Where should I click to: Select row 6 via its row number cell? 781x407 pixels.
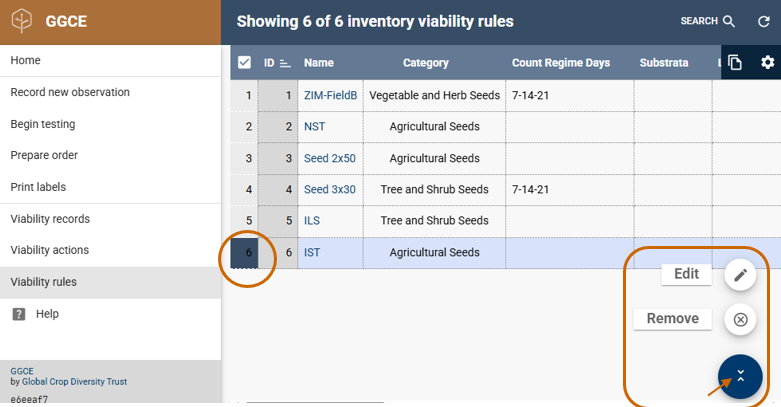pyautogui.click(x=245, y=253)
